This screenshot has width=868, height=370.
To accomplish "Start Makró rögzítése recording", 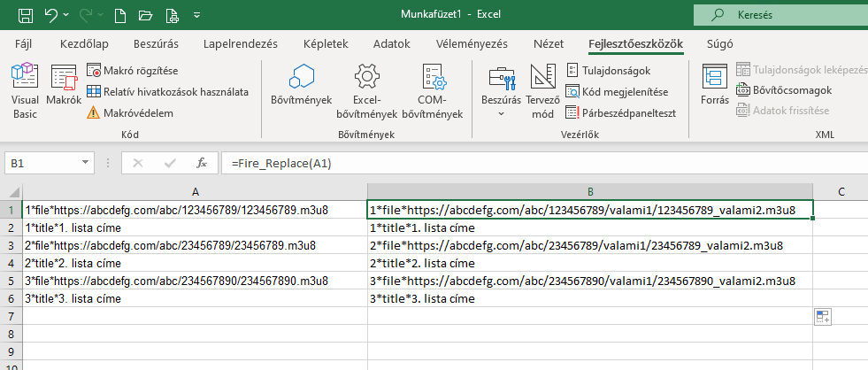I will point(140,71).
